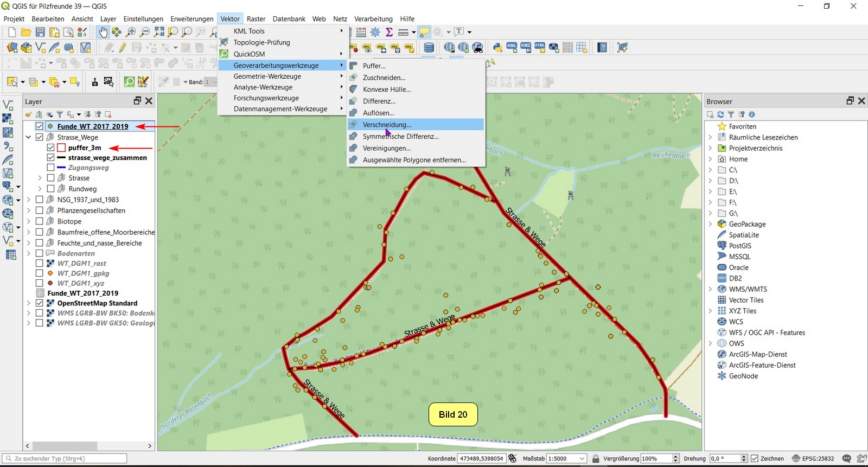Click the Koordinate input field
Viewport: 868px width, 467px height.
[x=481, y=459]
